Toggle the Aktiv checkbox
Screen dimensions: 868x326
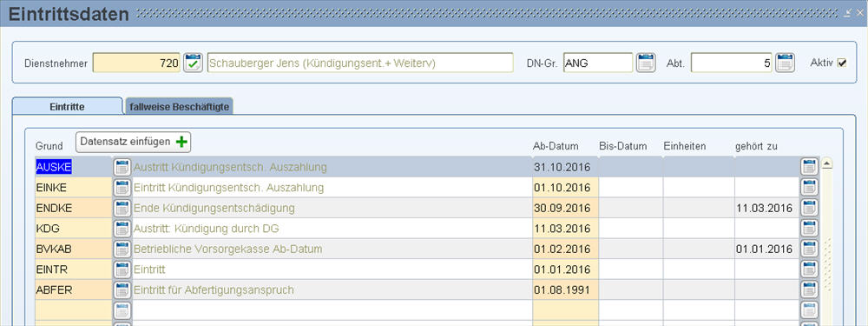(842, 63)
